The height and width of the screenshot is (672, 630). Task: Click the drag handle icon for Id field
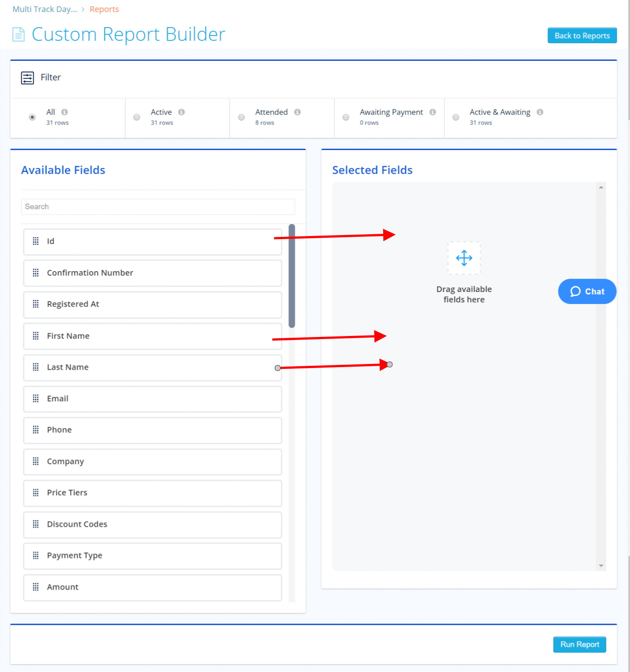36,241
